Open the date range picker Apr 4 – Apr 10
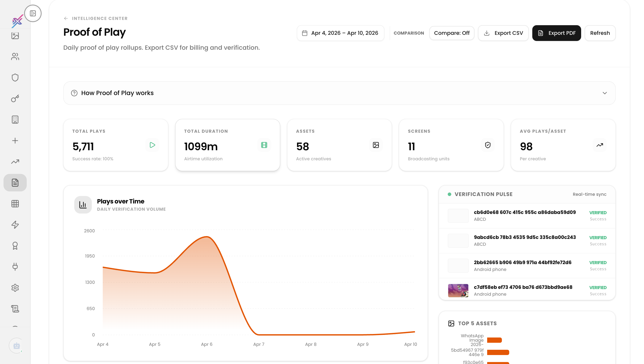The height and width of the screenshot is (364, 644). coord(340,33)
